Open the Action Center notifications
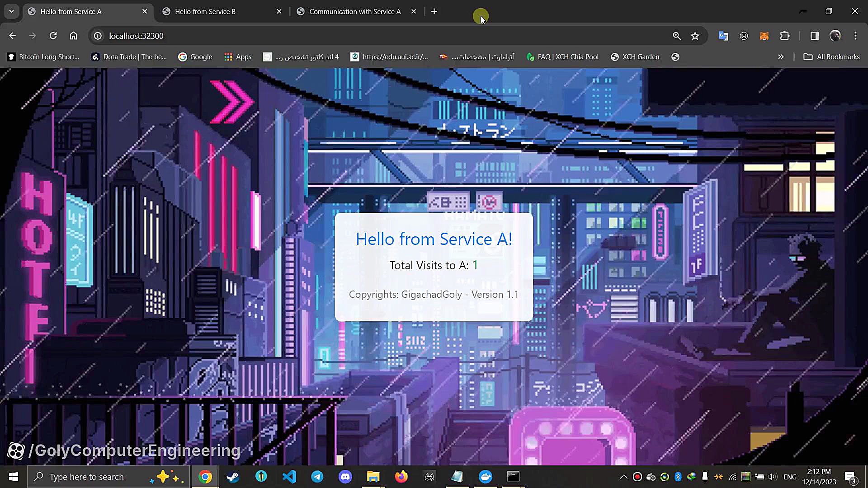 click(850, 477)
